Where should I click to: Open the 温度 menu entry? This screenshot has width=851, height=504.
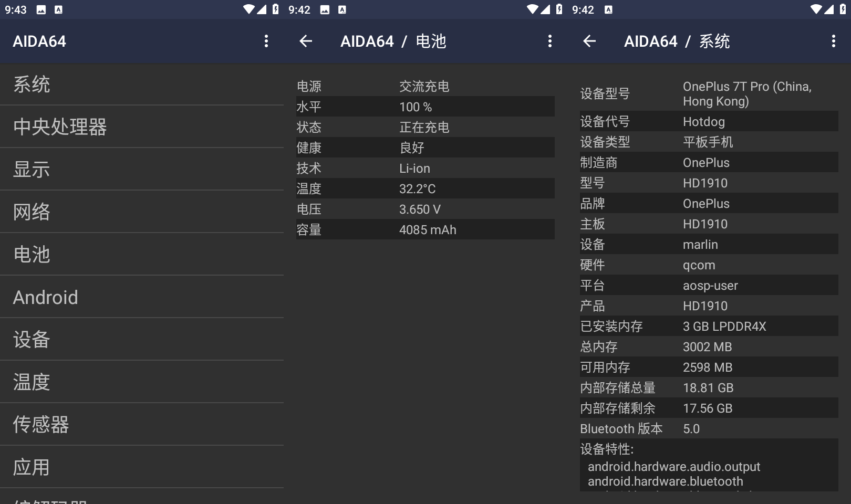coord(142,382)
